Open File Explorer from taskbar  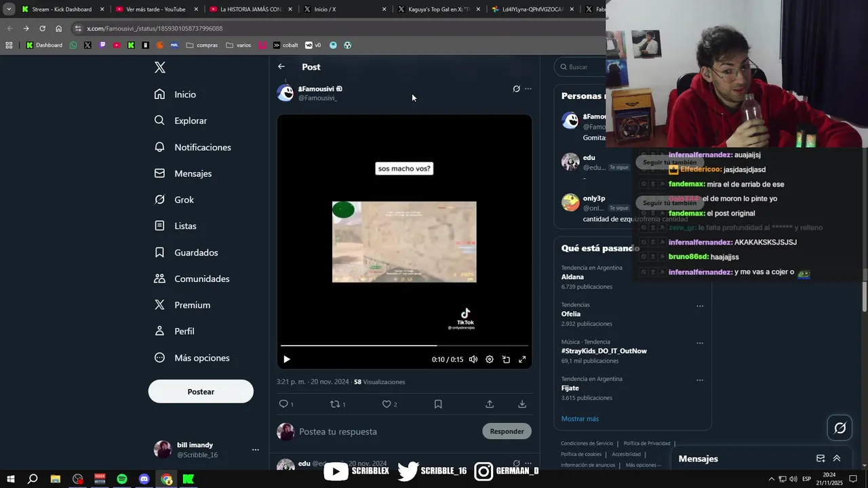tap(56, 479)
